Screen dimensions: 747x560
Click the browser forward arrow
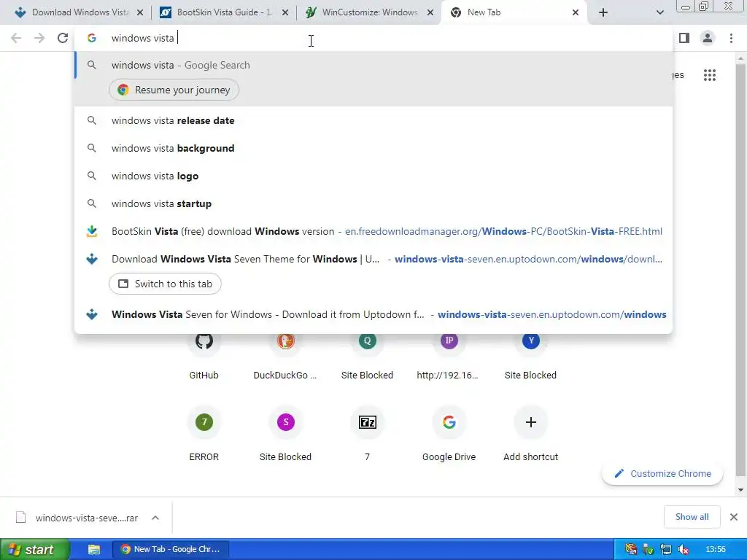39,38
